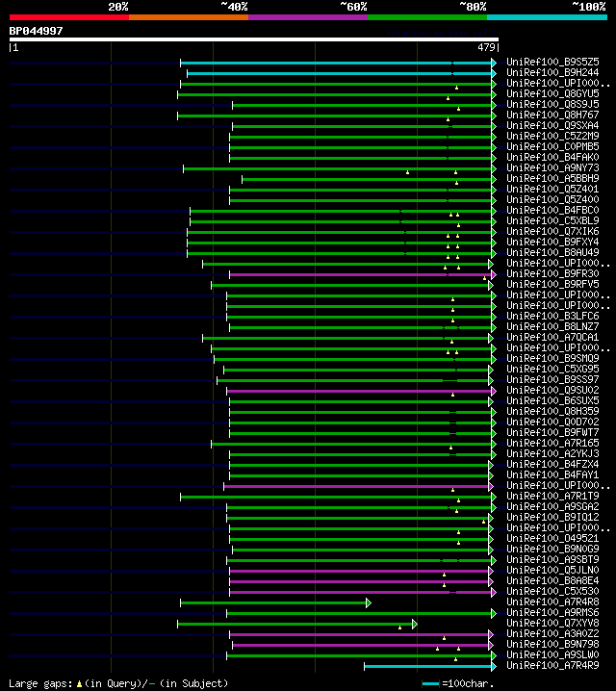Screen dimensions: 616x691
Task: Select hit label UniRef100_B8AU49
Action: click(x=552, y=252)
